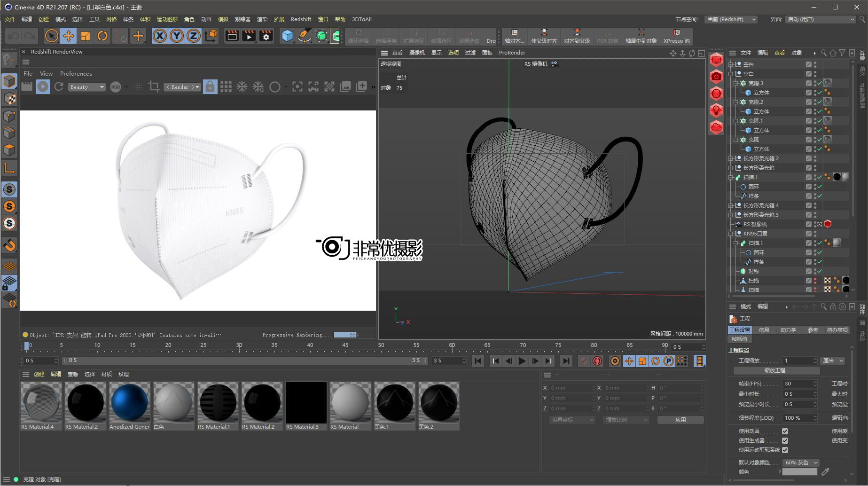Image resolution: width=868 pixels, height=486 pixels.
Task: Toggle enable checkmark for 克隆.2
Action: pos(820,102)
